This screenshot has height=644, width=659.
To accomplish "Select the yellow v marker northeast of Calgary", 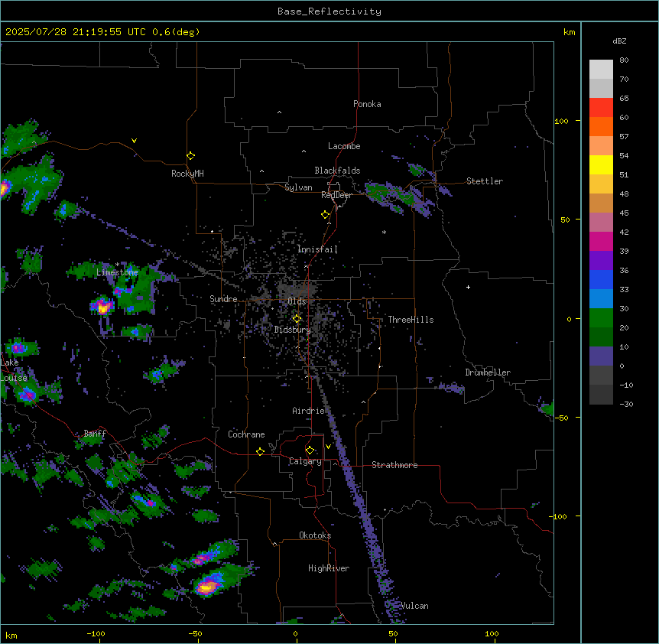I will pos(328,447).
